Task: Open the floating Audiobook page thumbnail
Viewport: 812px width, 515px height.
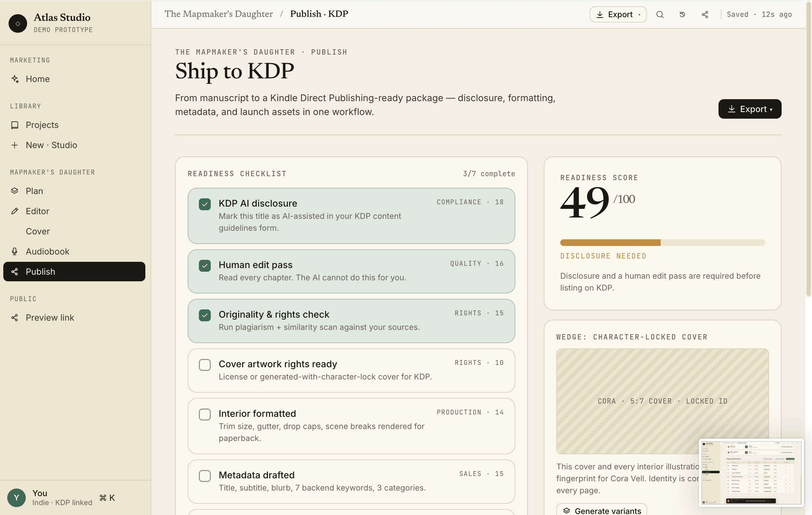Action: [x=752, y=472]
